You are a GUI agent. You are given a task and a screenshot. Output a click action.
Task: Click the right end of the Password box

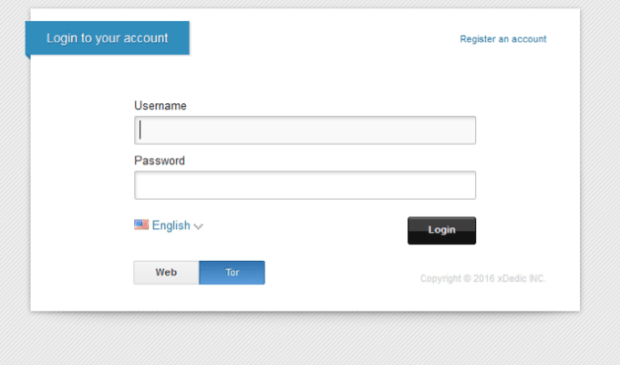click(469, 185)
